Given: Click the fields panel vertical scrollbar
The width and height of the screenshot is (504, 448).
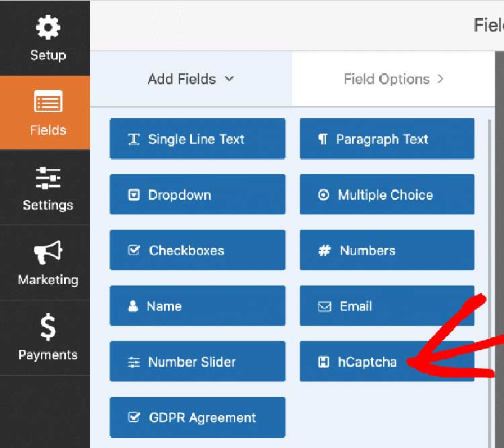Looking at the screenshot, I should pos(489,283).
